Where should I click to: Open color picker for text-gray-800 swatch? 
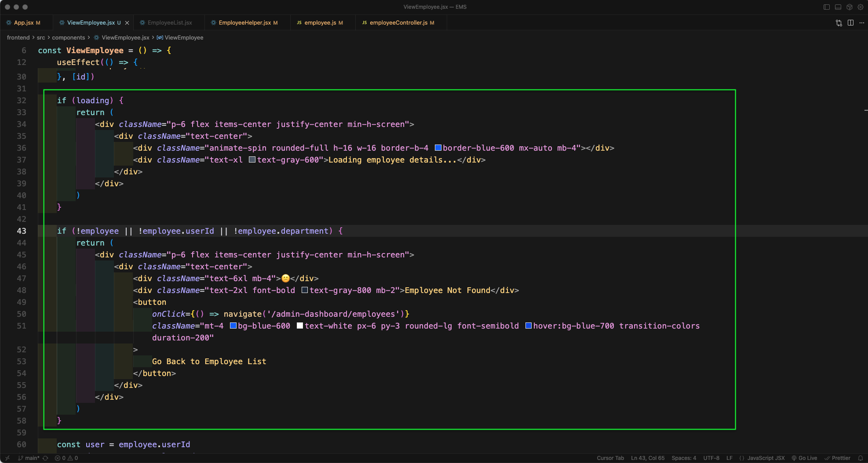[305, 290]
